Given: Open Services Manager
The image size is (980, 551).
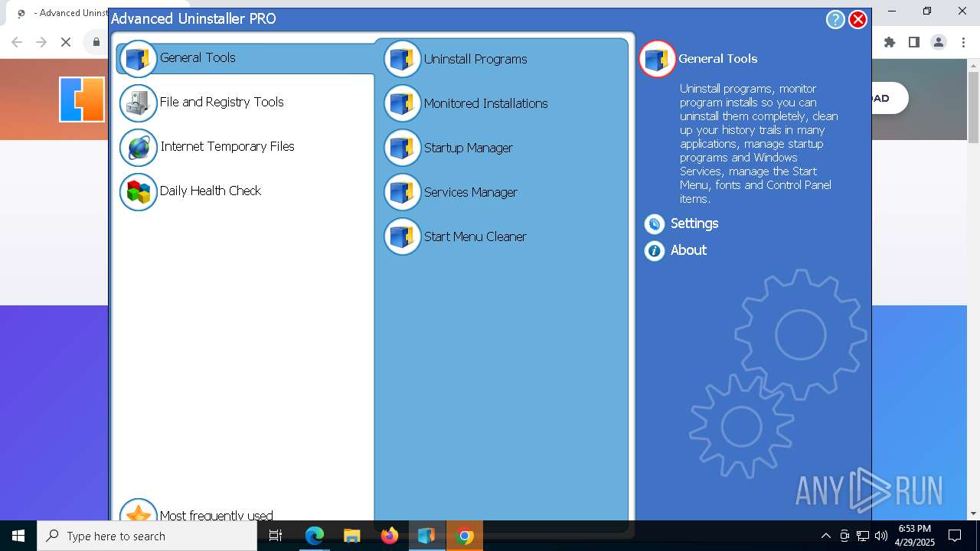Looking at the screenshot, I should tap(471, 192).
